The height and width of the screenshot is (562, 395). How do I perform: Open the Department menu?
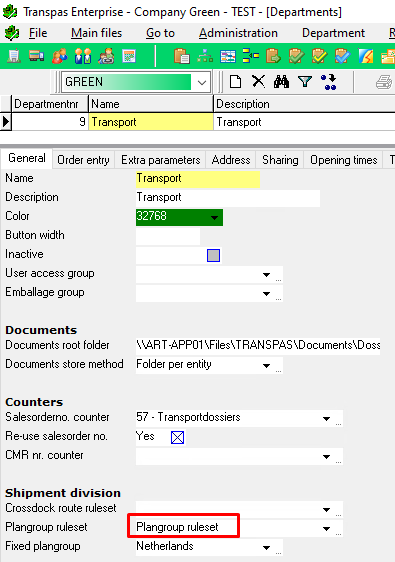click(333, 33)
